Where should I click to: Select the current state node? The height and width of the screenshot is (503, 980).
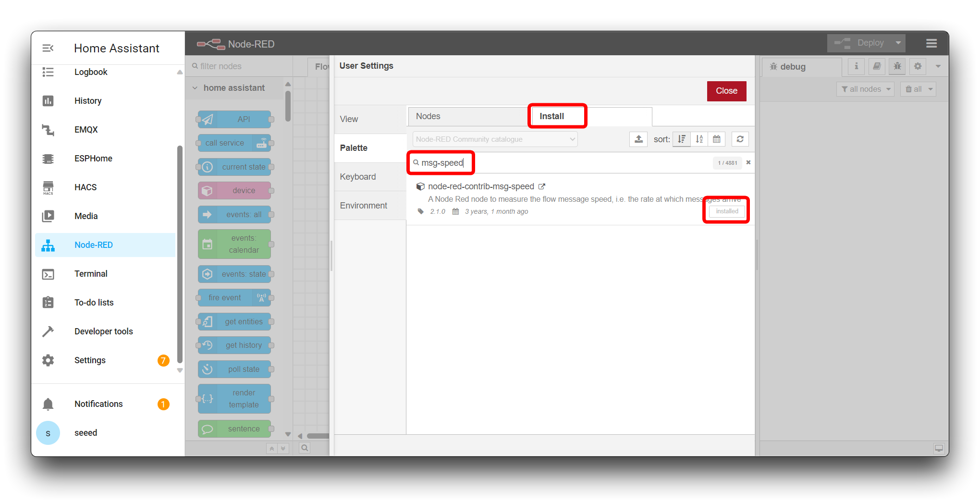click(x=234, y=167)
